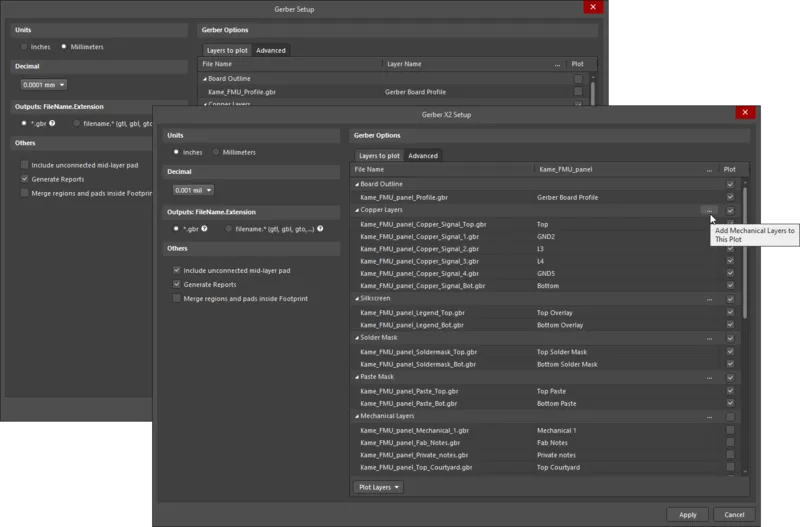
Task: Toggle plot checkbox for Top Overlay layer
Action: point(730,312)
